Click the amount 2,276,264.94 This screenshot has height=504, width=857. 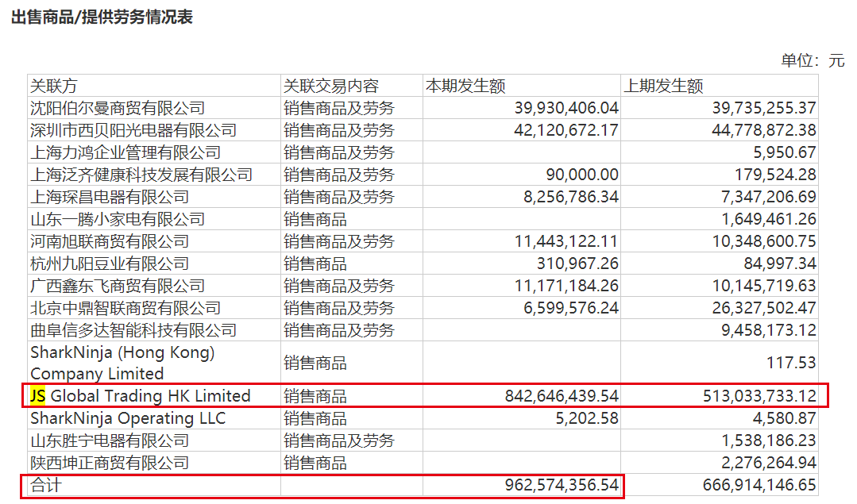[769, 463]
